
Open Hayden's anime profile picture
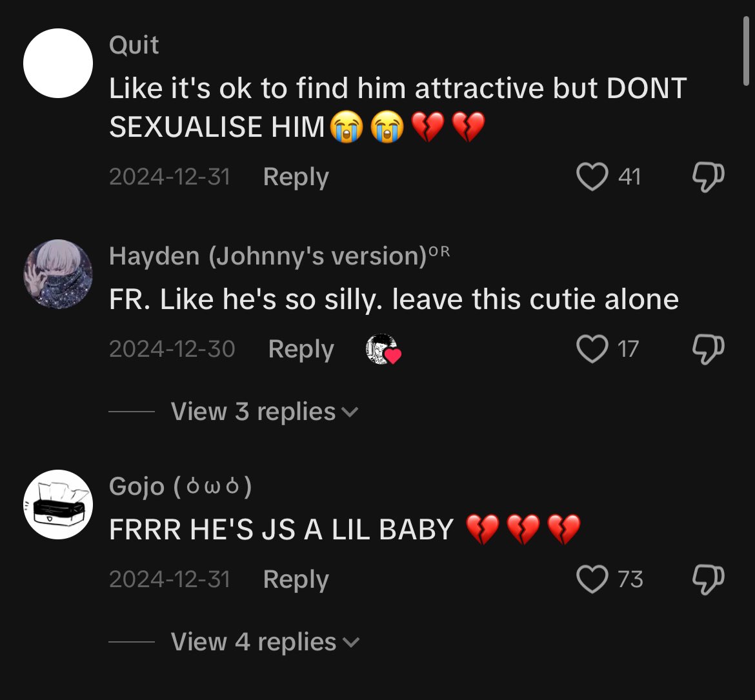[x=58, y=274]
